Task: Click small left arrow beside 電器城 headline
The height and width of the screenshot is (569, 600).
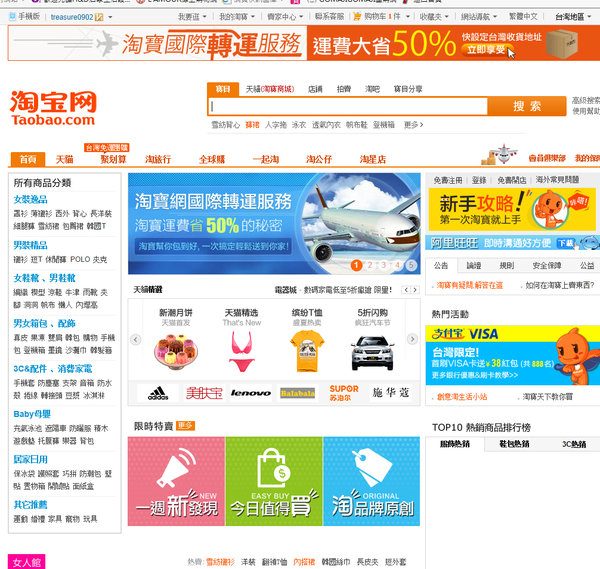Action: click(x=406, y=290)
